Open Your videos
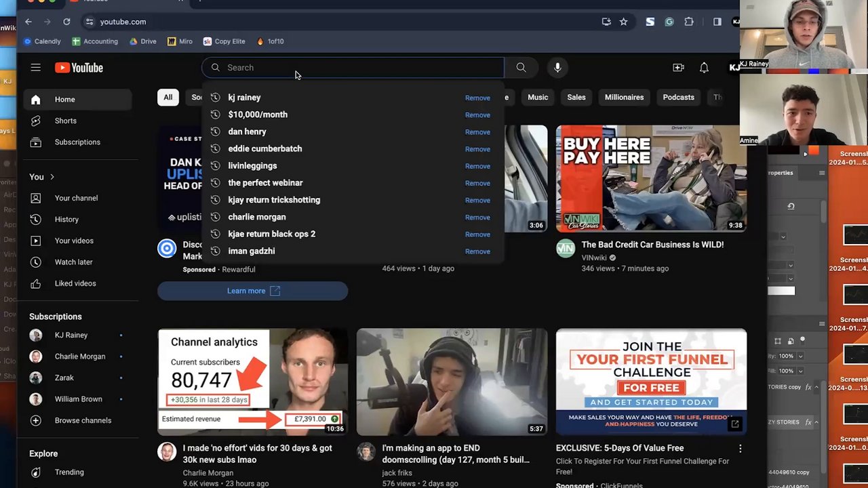Screen dimensions: 868x488 (x=77, y=241)
